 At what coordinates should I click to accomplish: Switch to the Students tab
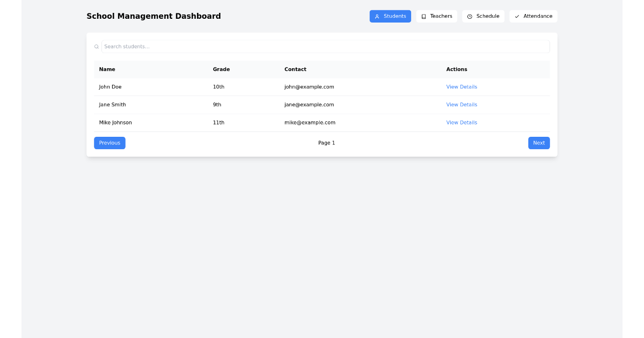point(390,16)
